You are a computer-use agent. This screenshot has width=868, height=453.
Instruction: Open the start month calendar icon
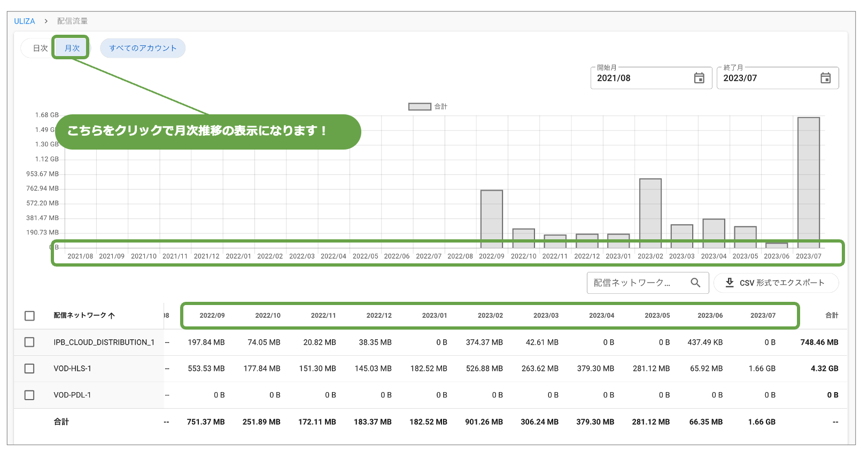tap(699, 78)
